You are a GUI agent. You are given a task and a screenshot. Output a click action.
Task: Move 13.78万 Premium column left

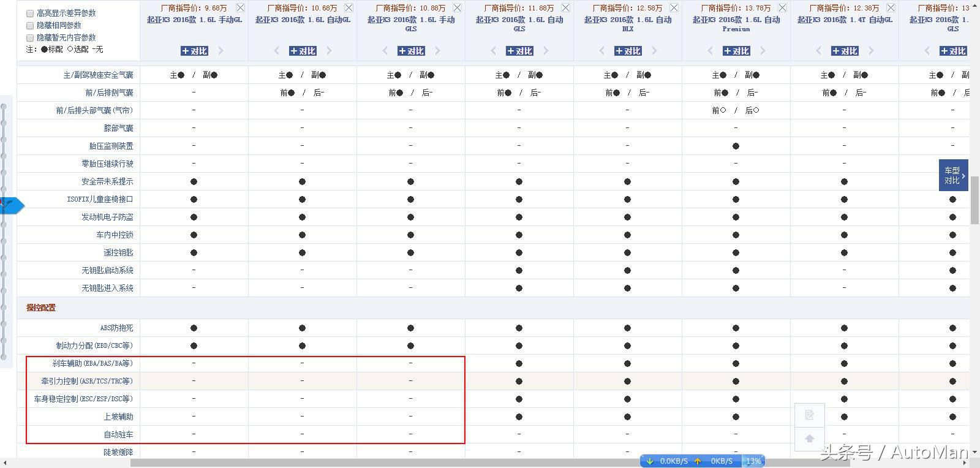pyautogui.click(x=710, y=51)
